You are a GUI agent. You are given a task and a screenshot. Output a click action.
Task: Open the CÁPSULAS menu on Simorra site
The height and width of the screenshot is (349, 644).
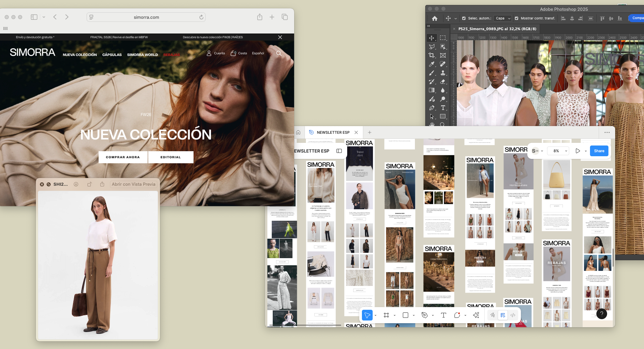[x=112, y=55]
